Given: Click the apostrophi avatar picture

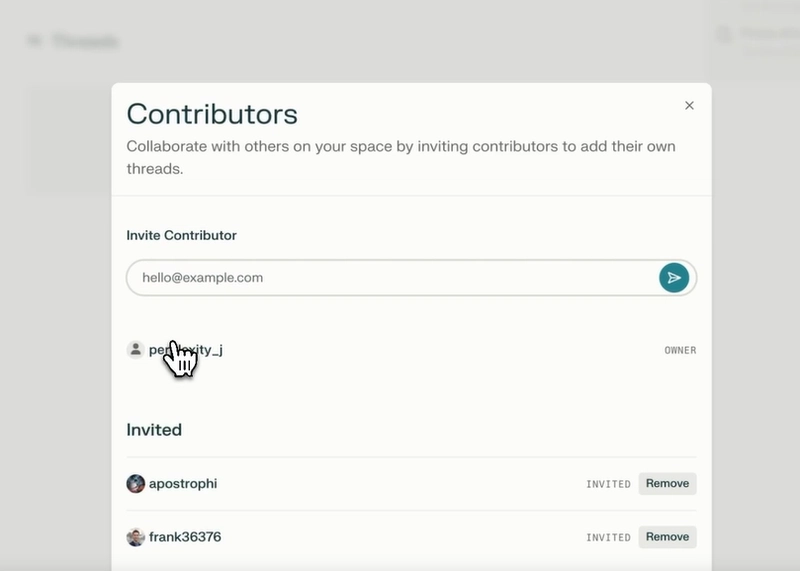Looking at the screenshot, I should (x=136, y=483).
